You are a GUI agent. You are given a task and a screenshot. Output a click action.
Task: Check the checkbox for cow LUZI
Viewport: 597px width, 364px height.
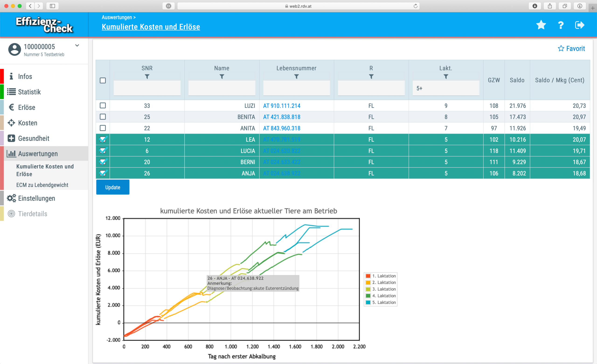coord(103,106)
